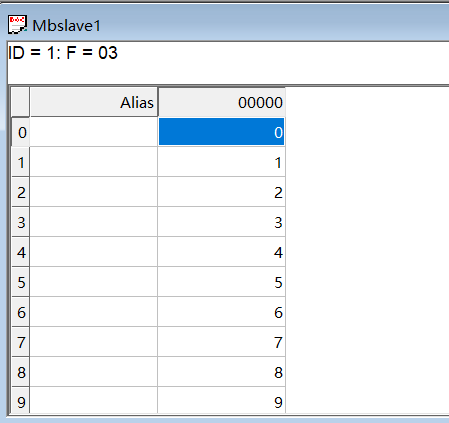This screenshot has height=423, width=449.
Task: Click the Mbslave1 window title
Action: (x=66, y=26)
